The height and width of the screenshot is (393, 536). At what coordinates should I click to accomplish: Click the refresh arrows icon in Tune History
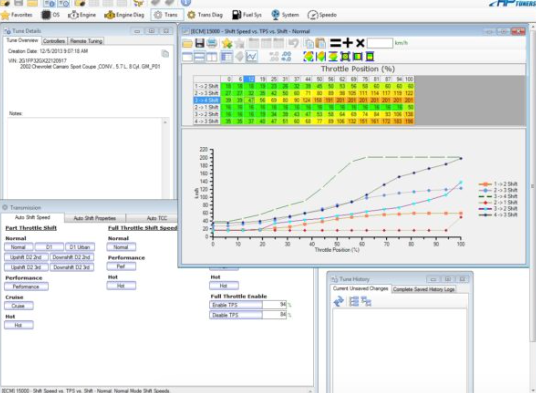coord(338,301)
